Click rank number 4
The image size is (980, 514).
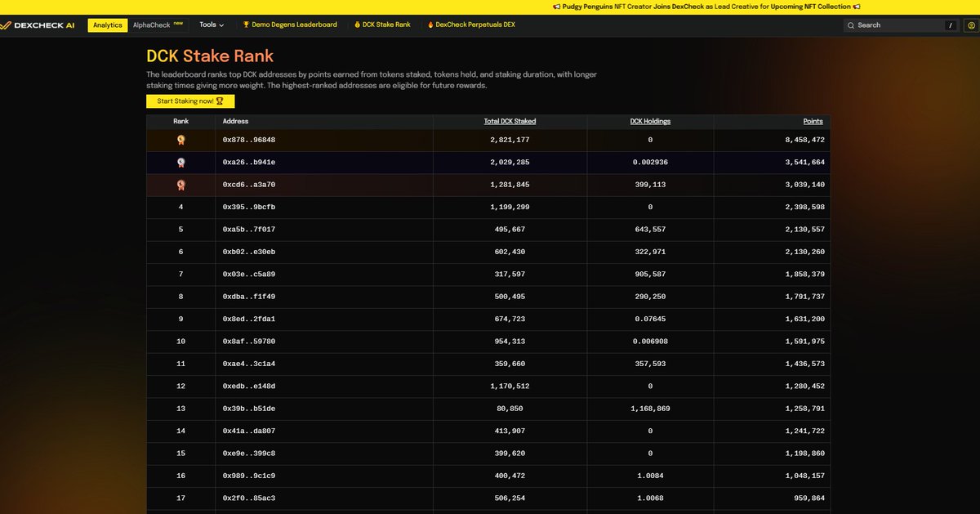point(180,208)
